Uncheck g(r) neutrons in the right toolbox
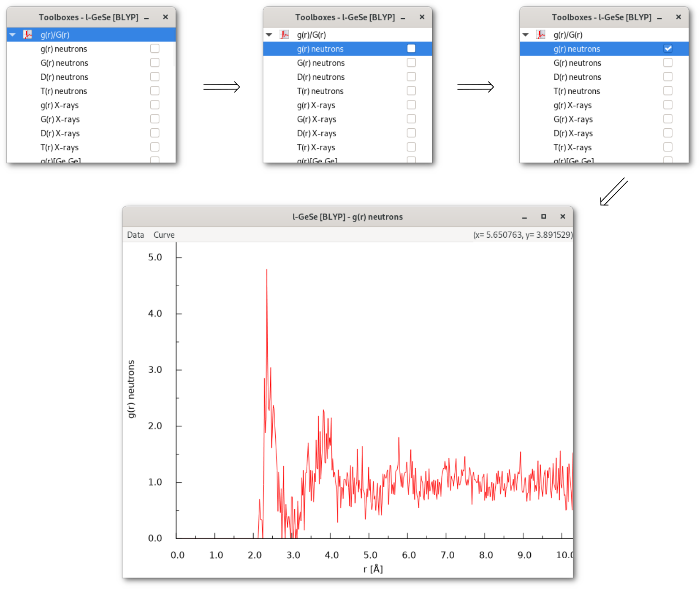The width and height of the screenshot is (700, 589). (667, 49)
